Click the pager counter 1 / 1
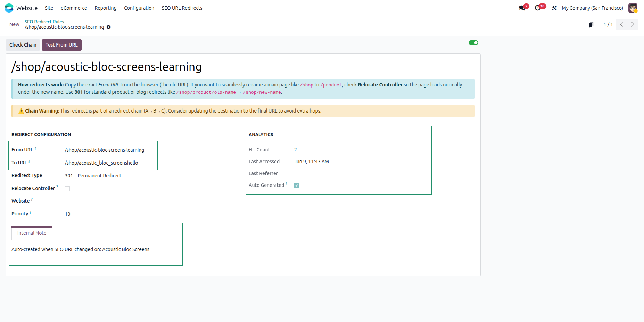The height and width of the screenshot is (322, 644). click(608, 24)
